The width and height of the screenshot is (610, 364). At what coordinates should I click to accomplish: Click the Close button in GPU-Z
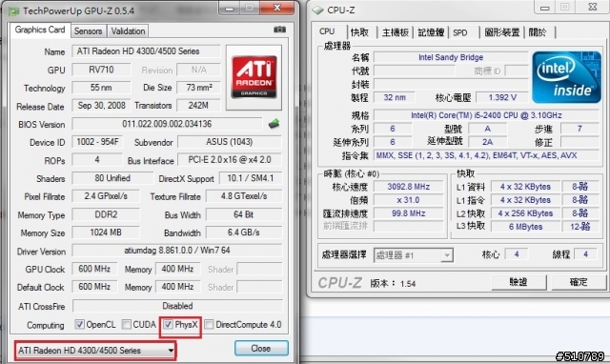pyautogui.click(x=261, y=348)
